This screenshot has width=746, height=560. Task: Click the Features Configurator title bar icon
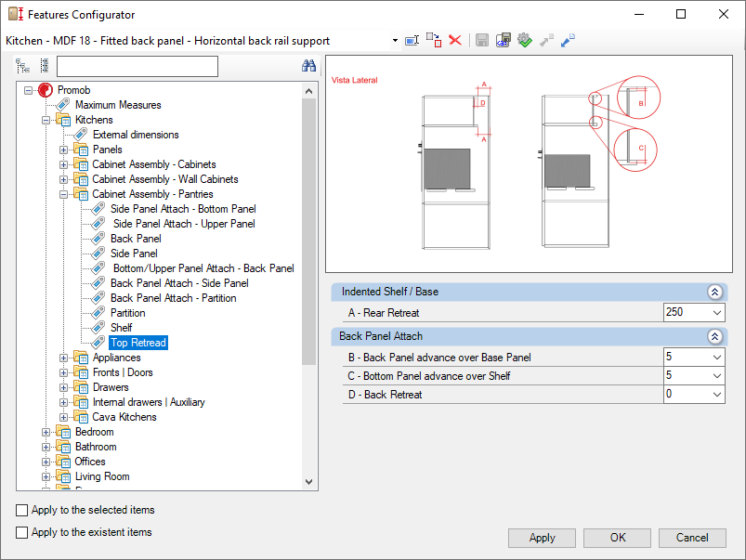click(16, 14)
